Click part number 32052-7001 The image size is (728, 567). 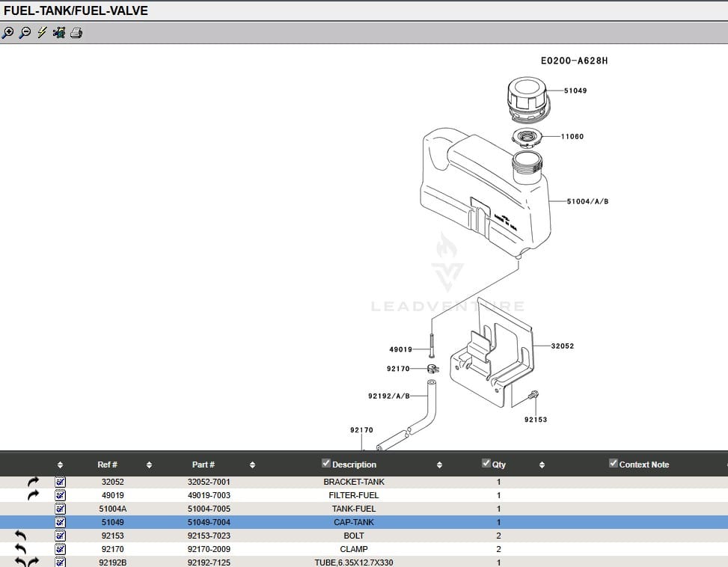209,482
